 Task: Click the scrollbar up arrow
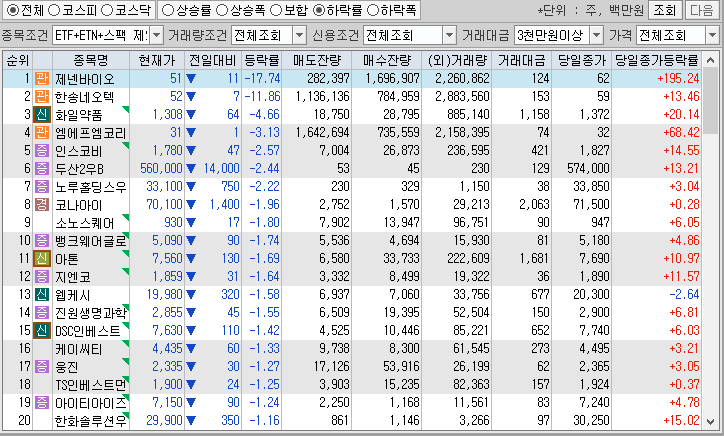(x=711, y=61)
